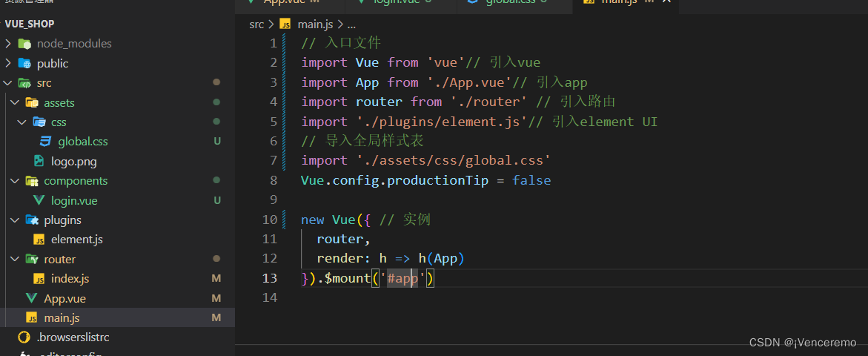Open the .browserslistrc file
This screenshot has height=356, width=868.
(x=73, y=337)
